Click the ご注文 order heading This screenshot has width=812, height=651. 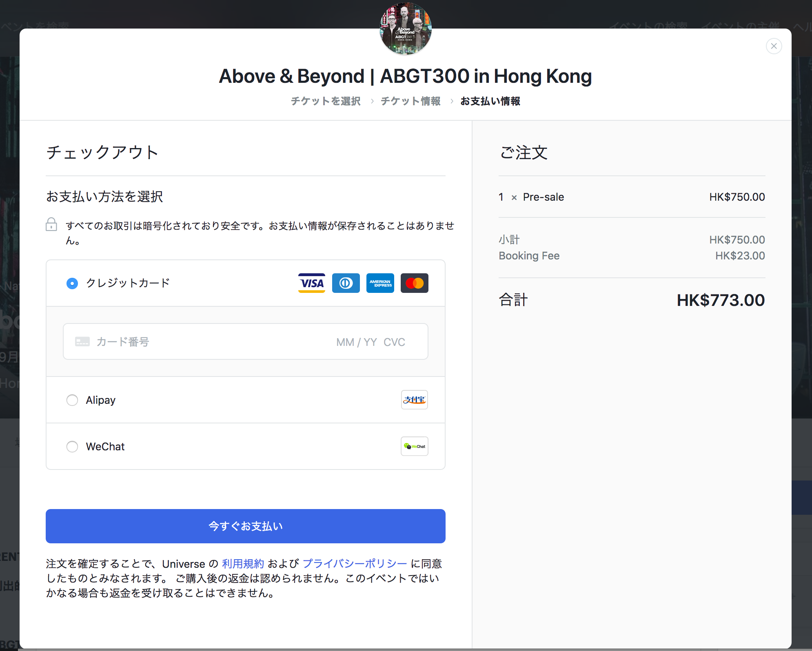(x=524, y=153)
